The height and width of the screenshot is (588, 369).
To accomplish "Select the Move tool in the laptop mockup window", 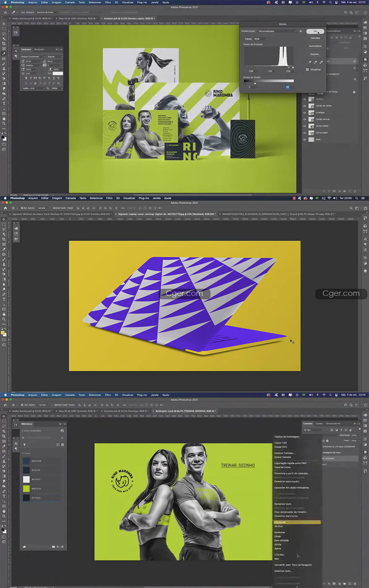I will pos(4,219).
